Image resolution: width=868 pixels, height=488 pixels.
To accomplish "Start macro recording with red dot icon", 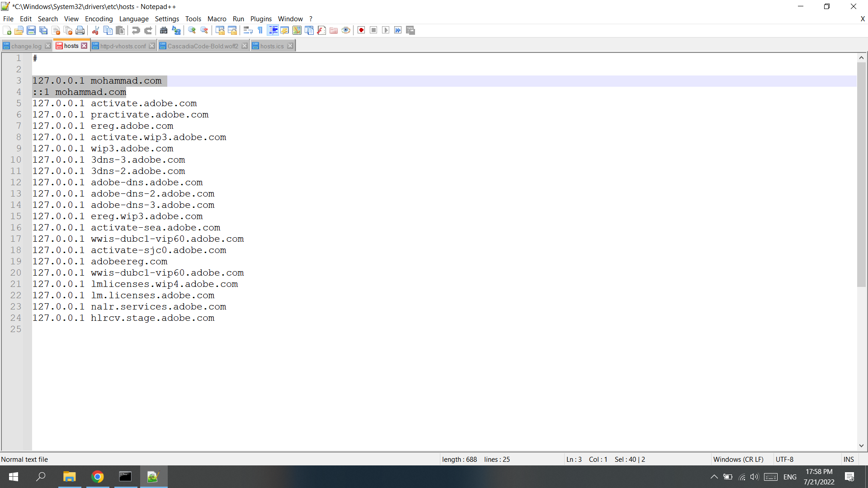I will click(361, 30).
